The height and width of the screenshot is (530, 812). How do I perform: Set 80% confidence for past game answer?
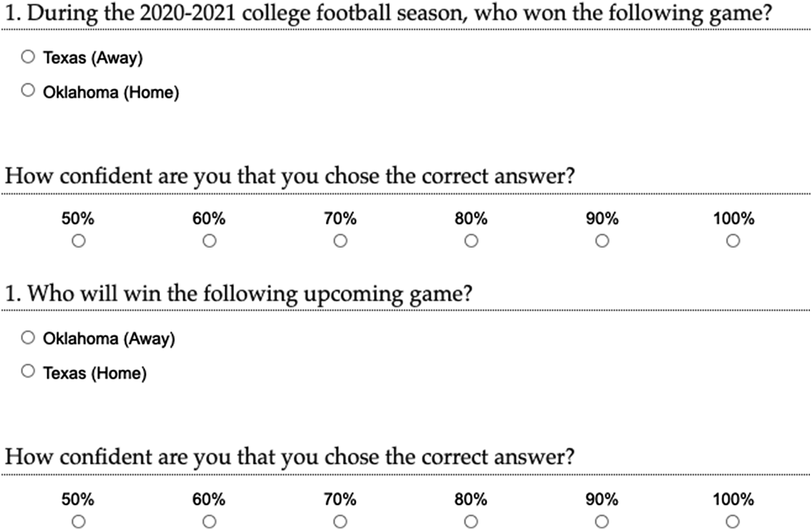(x=472, y=241)
